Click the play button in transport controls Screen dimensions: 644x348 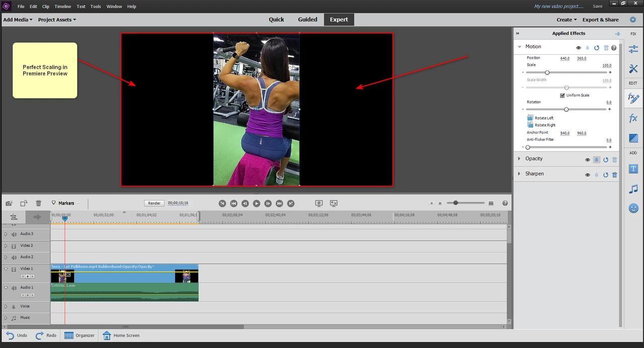coord(257,203)
